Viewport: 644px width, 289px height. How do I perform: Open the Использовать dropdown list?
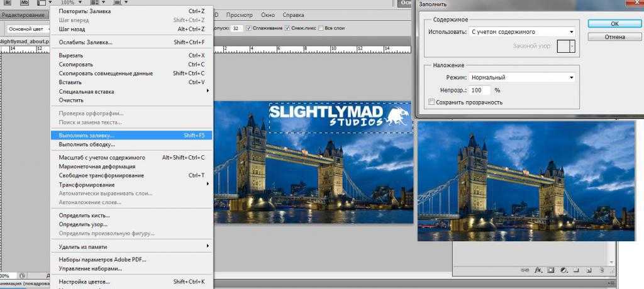(522, 32)
